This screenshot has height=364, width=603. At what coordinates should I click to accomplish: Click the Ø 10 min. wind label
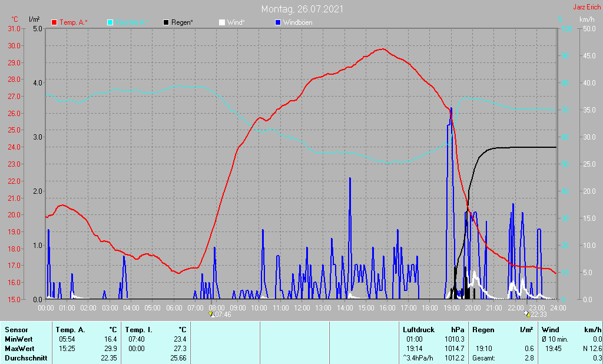[x=555, y=339]
